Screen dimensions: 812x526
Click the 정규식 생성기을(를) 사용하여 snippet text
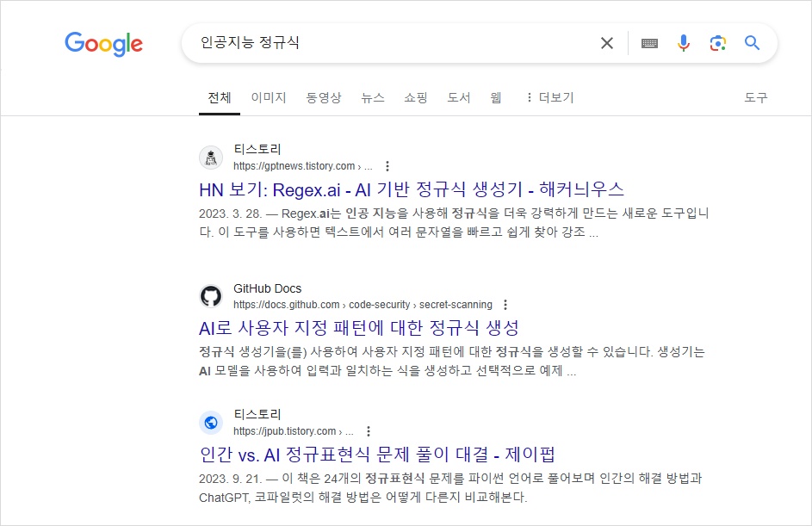click(451, 362)
